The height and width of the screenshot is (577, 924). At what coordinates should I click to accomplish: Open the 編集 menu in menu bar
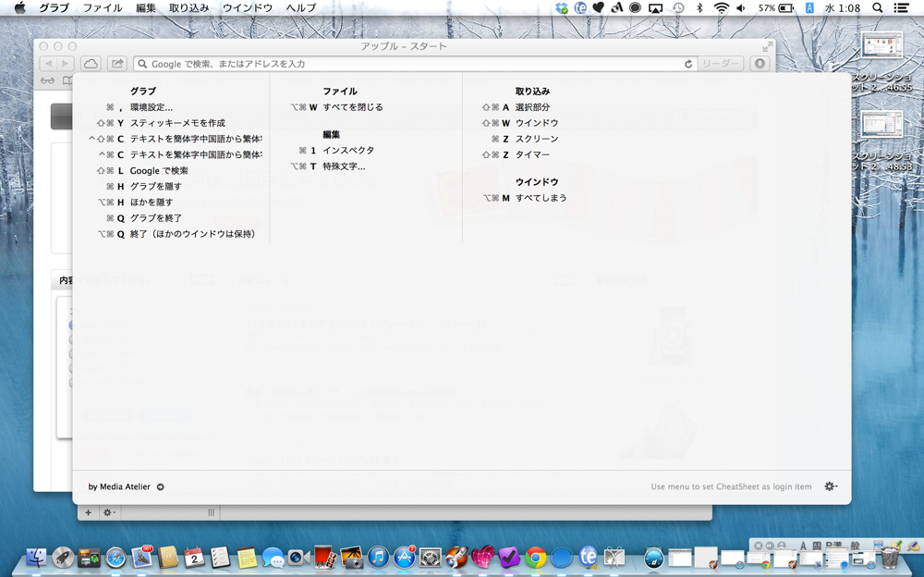[146, 7]
